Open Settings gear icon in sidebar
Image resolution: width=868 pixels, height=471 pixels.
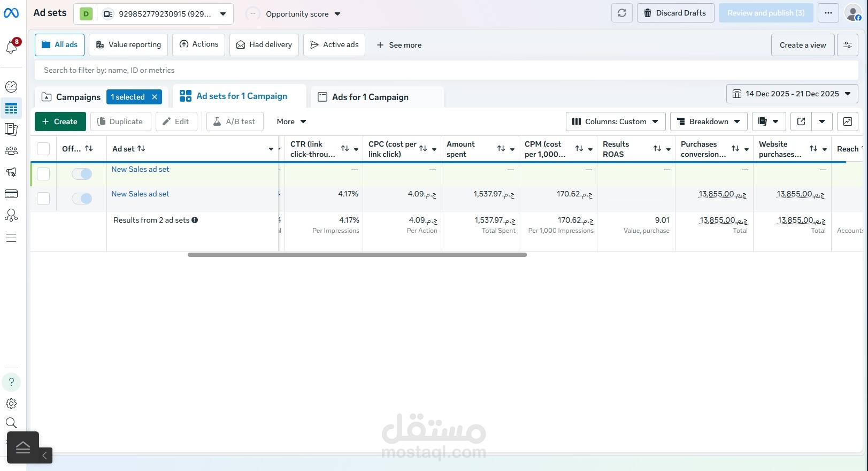pos(11,404)
